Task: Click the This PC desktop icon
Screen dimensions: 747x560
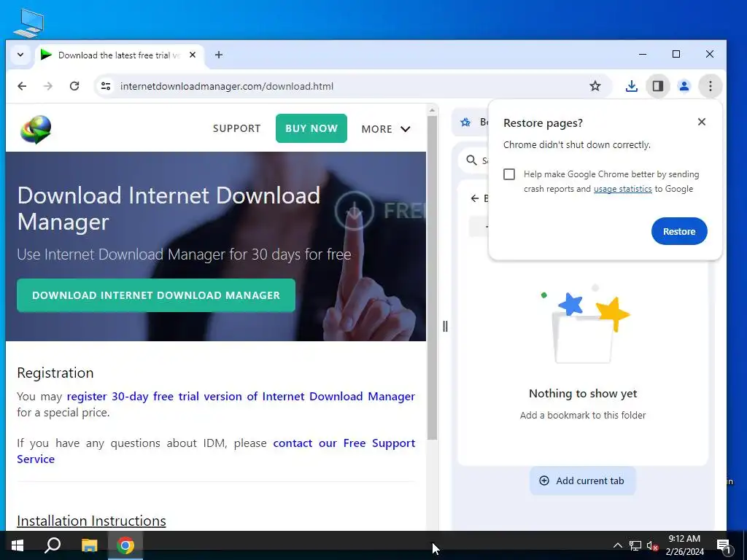Action: tap(28, 23)
